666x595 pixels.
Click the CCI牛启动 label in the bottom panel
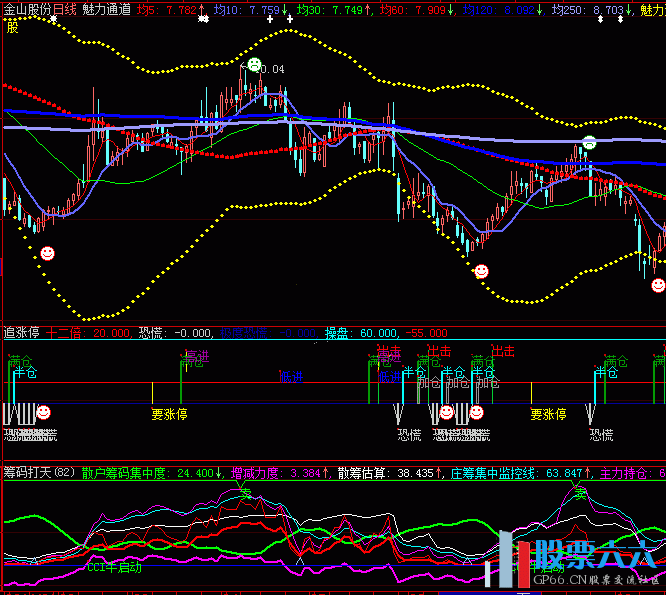tap(114, 567)
